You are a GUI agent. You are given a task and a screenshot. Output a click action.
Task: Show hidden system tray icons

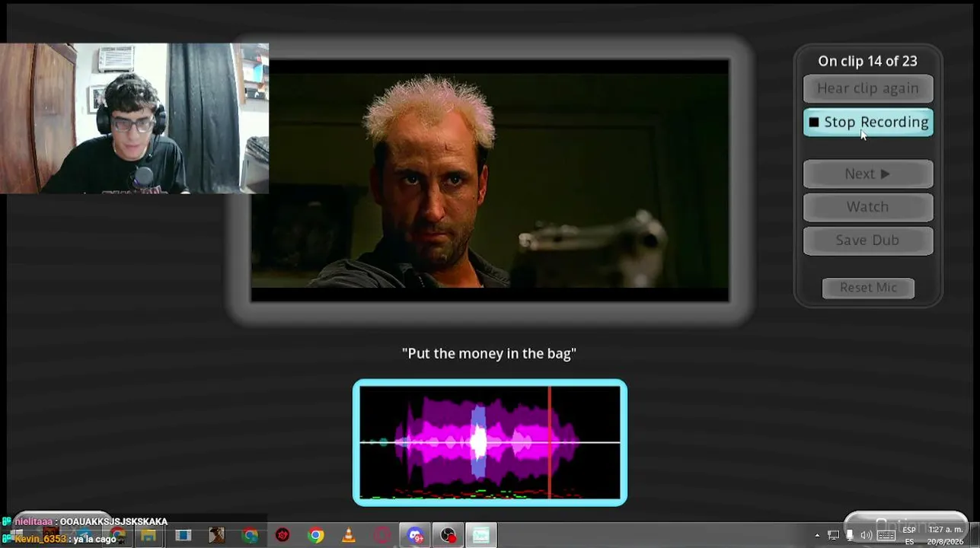point(817,536)
